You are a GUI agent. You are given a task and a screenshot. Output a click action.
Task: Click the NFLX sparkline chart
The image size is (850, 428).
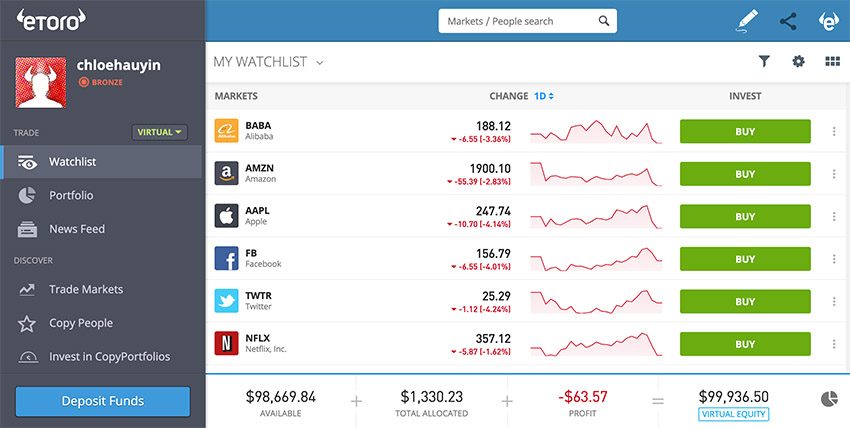pyautogui.click(x=596, y=344)
